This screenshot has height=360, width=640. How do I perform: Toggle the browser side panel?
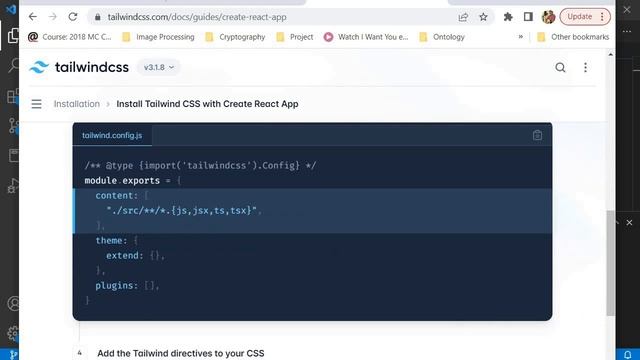coord(528,17)
